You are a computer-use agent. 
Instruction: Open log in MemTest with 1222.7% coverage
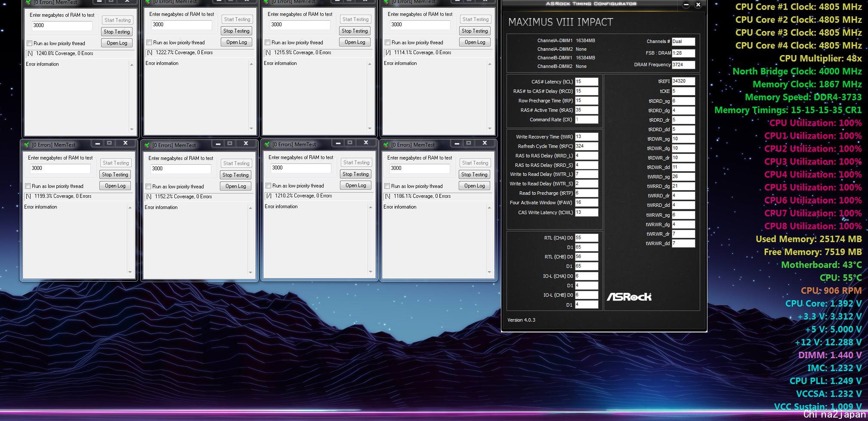[236, 42]
